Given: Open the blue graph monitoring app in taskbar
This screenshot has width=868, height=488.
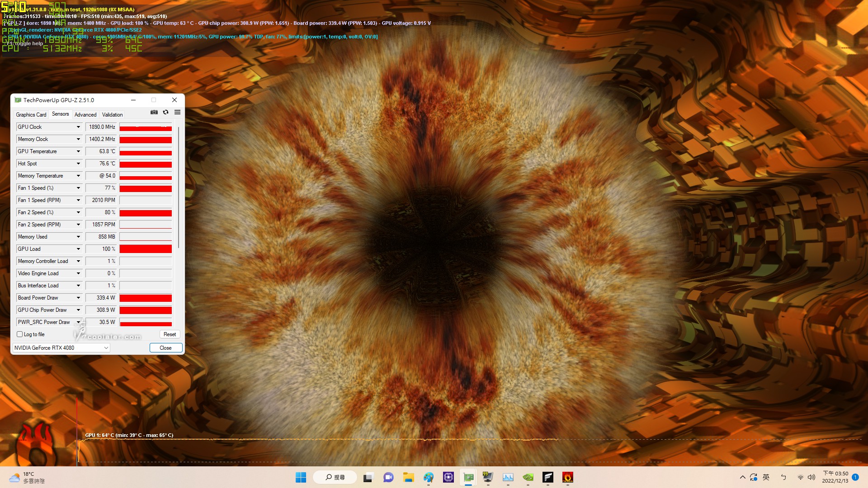Looking at the screenshot, I should [x=508, y=477].
